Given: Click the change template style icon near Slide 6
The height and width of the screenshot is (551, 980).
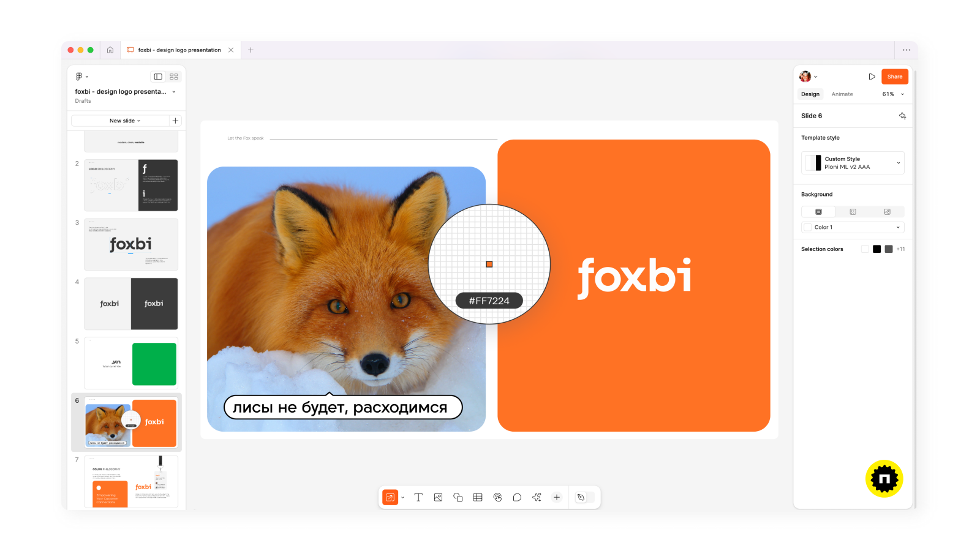Looking at the screenshot, I should tap(902, 116).
